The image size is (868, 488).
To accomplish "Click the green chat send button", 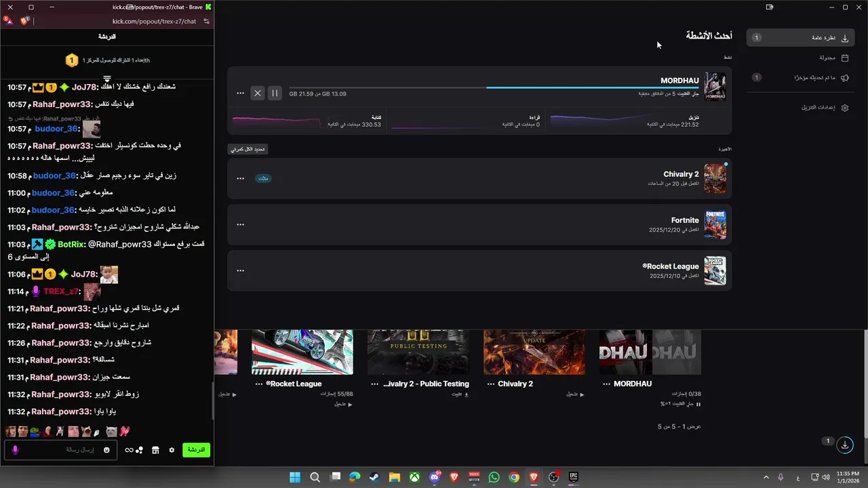I will (x=196, y=450).
